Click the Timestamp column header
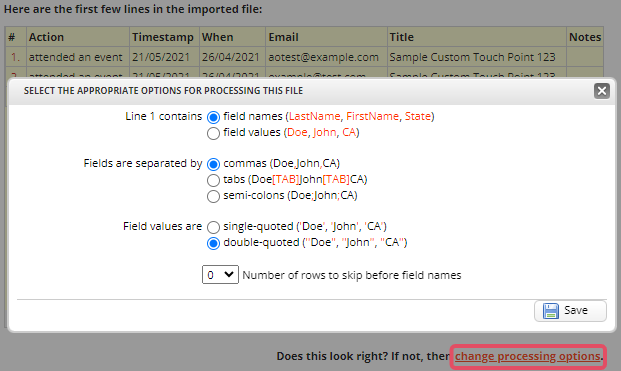 tap(164, 37)
